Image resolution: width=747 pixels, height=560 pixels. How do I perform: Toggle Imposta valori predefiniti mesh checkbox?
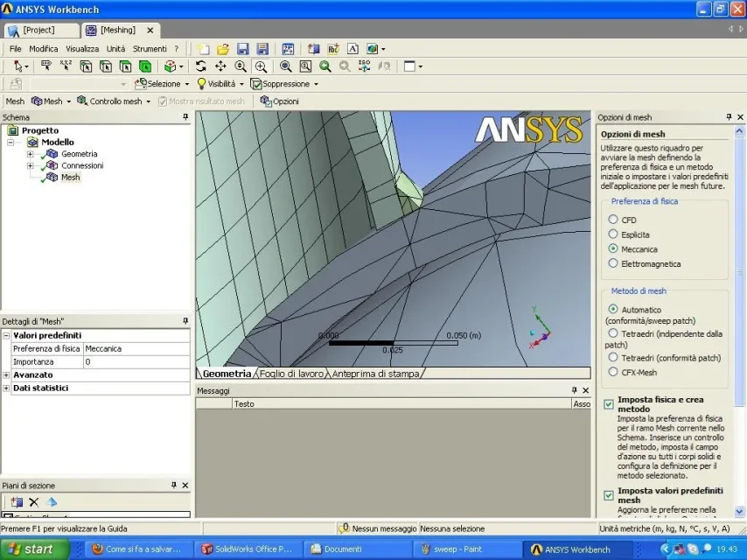(609, 495)
